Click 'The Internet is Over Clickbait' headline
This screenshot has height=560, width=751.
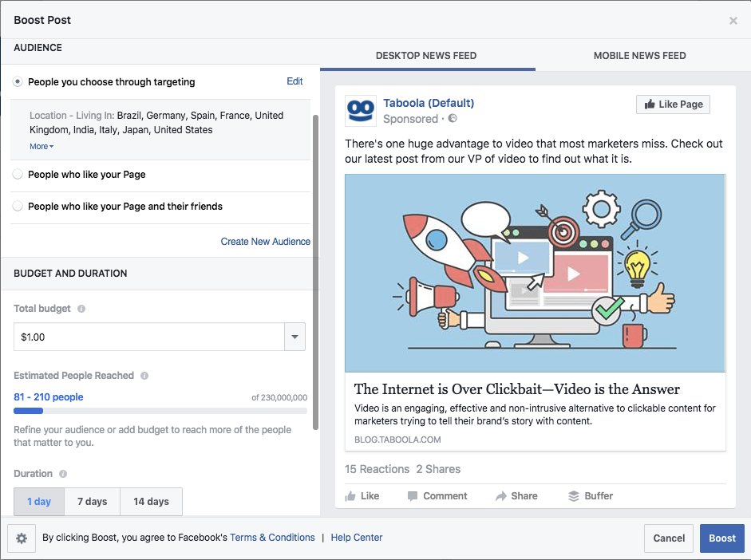(x=517, y=389)
